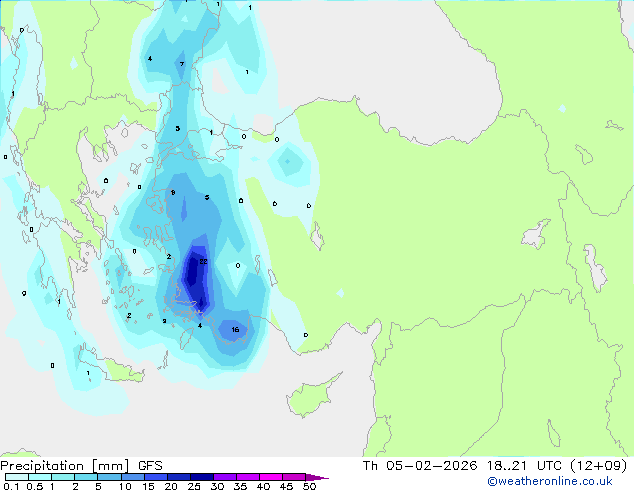
Task: Click the legend swatch between 25 and 30
Action: [x=201, y=477]
